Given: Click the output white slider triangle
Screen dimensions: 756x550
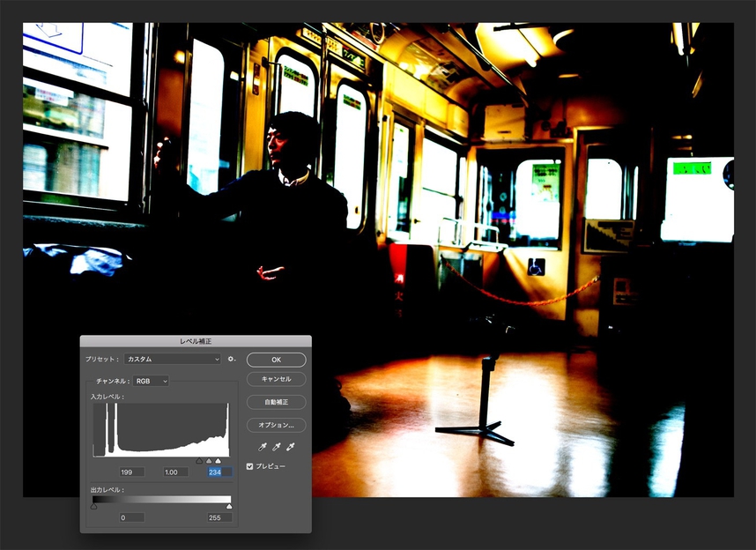Looking at the screenshot, I should tap(229, 507).
